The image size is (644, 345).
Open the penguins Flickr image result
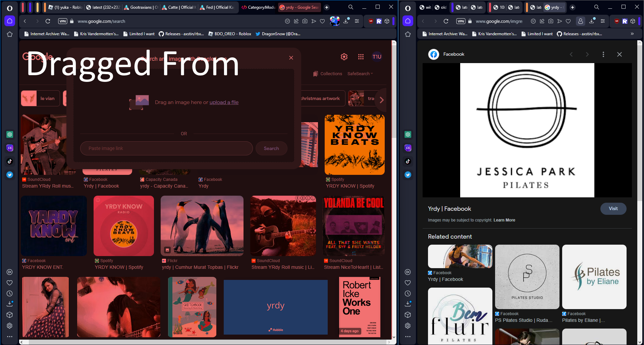(202, 226)
